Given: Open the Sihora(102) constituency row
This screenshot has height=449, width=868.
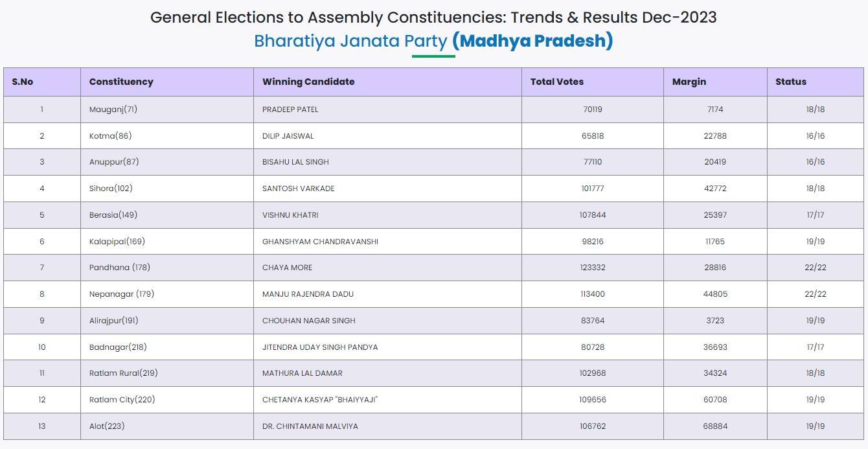Looking at the screenshot, I should pos(111,189).
